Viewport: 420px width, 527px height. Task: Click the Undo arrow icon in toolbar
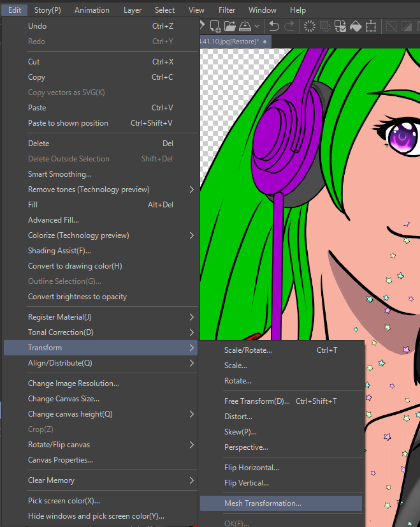click(274, 26)
